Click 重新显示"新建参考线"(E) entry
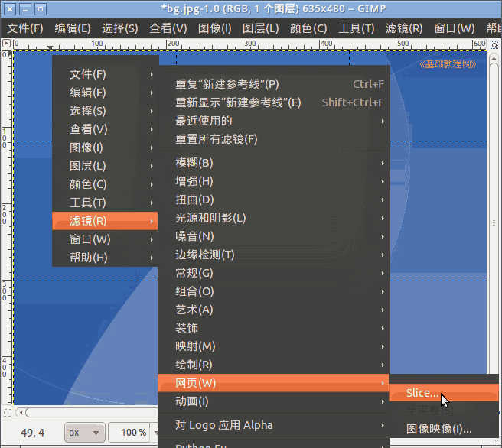Screen dimensions: 502x448 (x=238, y=102)
